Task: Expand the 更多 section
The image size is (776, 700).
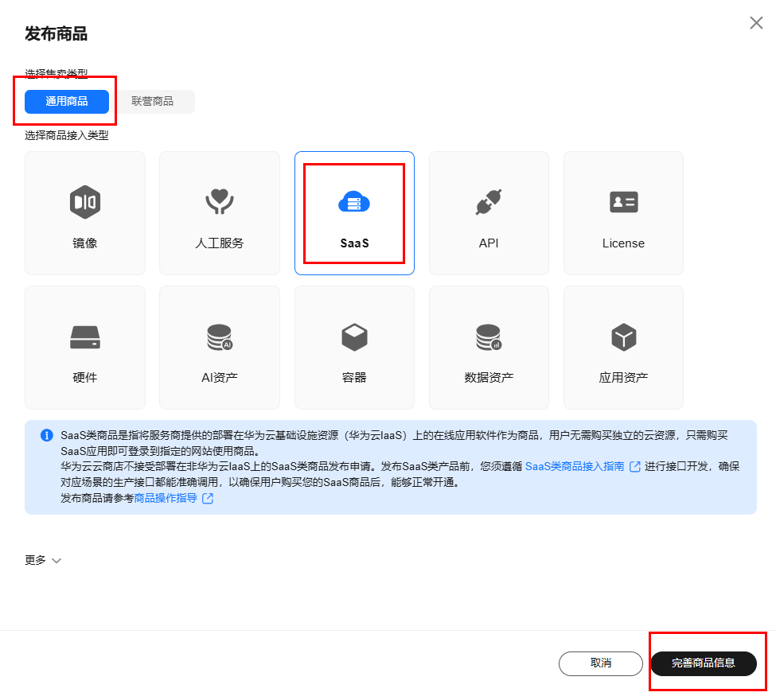Action: click(36, 560)
